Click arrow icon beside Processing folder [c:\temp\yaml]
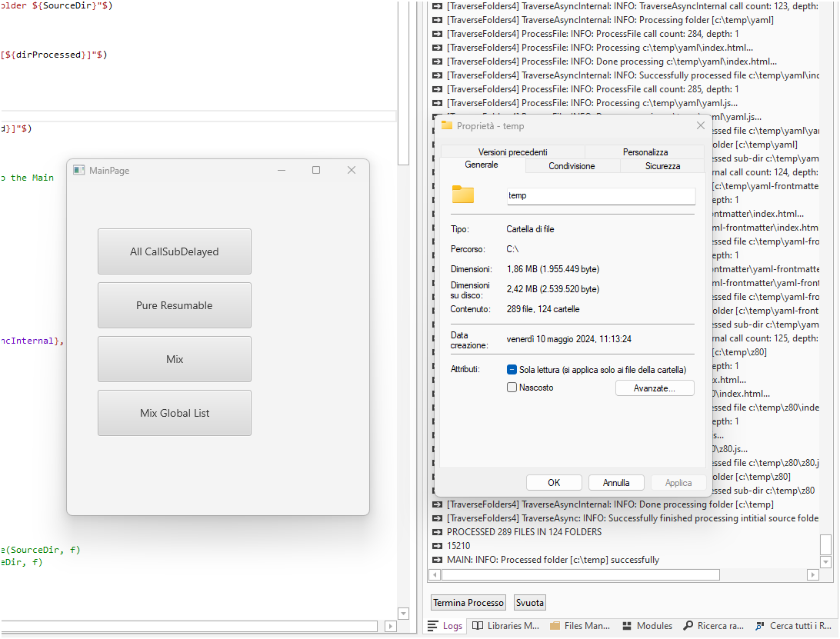Screen dimensions: 840x639 [437, 20]
